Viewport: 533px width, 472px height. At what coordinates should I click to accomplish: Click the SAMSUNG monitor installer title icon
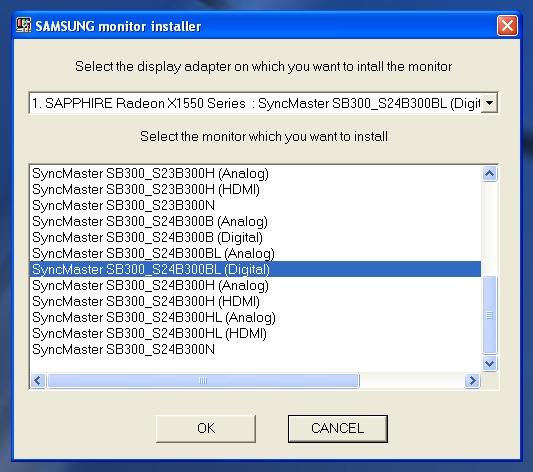coord(23,25)
